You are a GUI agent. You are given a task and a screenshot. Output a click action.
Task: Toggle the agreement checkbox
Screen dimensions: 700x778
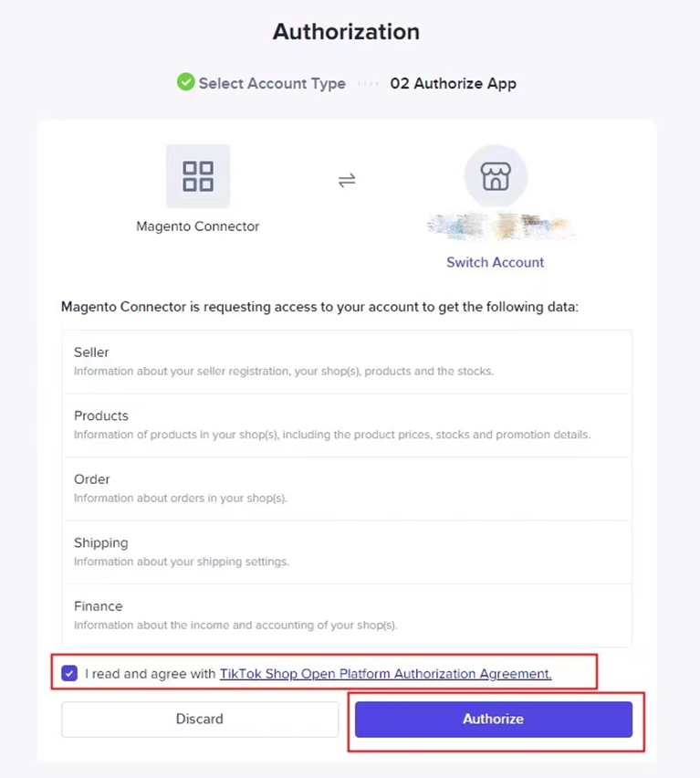coord(70,674)
